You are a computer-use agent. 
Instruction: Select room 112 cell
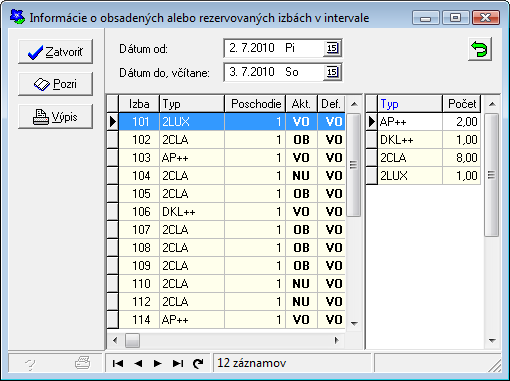click(x=139, y=302)
